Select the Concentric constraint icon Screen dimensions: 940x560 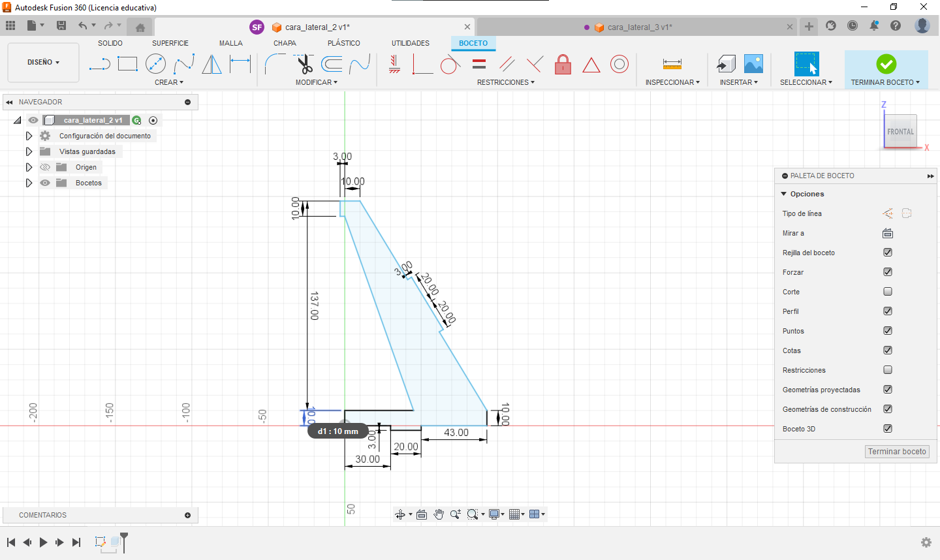click(619, 64)
